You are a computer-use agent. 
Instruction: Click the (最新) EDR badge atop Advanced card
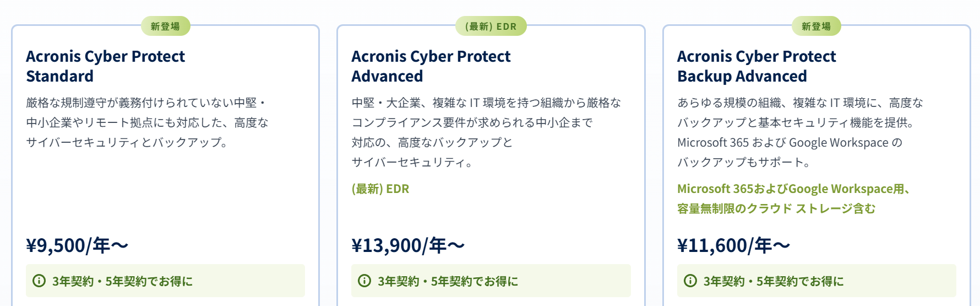pyautogui.click(x=491, y=26)
